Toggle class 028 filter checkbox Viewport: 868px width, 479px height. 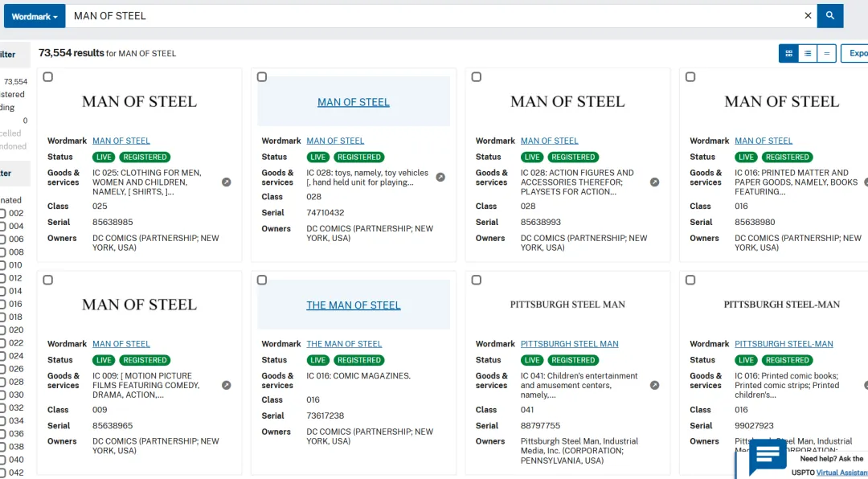click(x=2, y=382)
